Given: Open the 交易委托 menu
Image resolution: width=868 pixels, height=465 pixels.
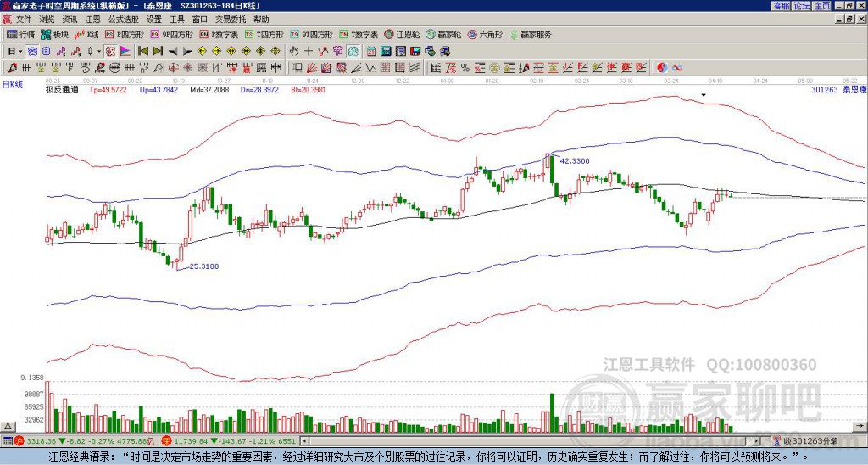Looking at the screenshot, I should pos(231,20).
